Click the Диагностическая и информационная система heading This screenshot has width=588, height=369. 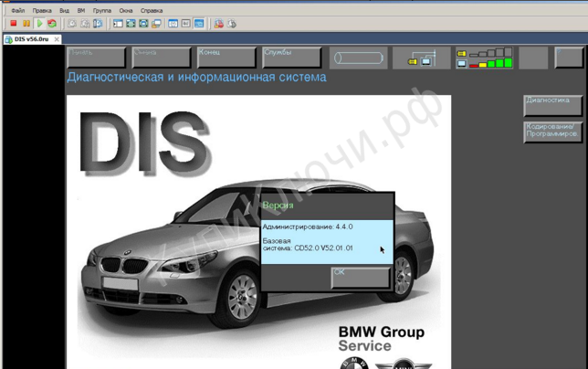(x=197, y=78)
